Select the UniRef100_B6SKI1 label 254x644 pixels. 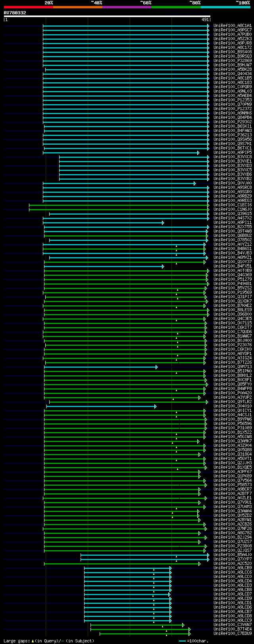point(233,126)
